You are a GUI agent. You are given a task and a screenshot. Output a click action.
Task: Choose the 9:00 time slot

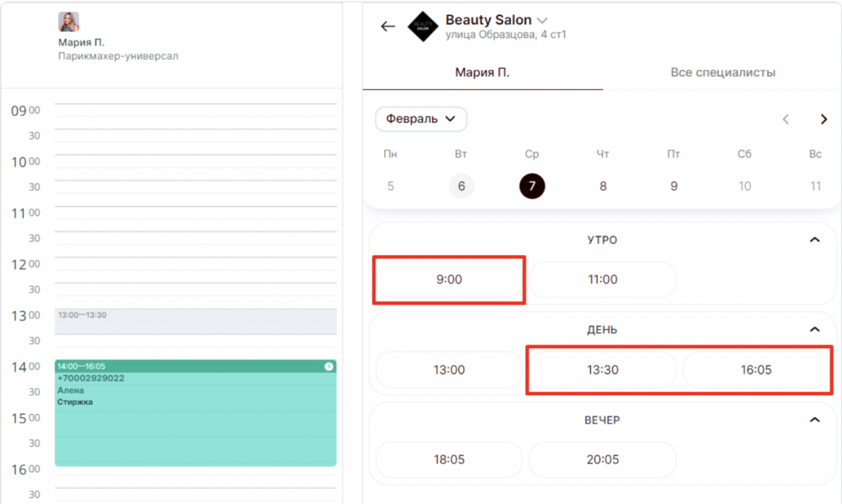point(449,279)
